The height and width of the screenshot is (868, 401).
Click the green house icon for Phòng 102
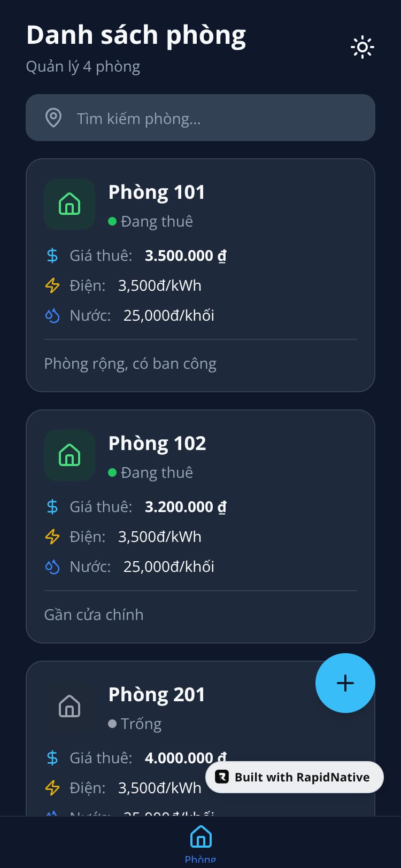(x=70, y=455)
